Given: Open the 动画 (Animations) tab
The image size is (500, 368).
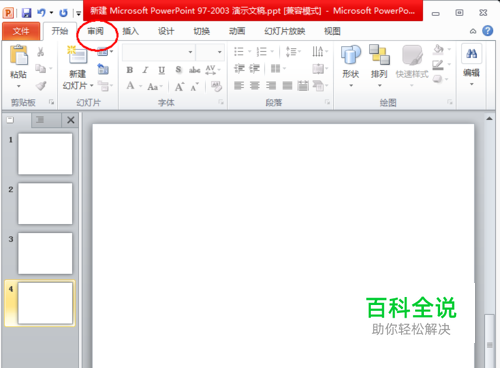Looking at the screenshot, I should coord(237,31).
